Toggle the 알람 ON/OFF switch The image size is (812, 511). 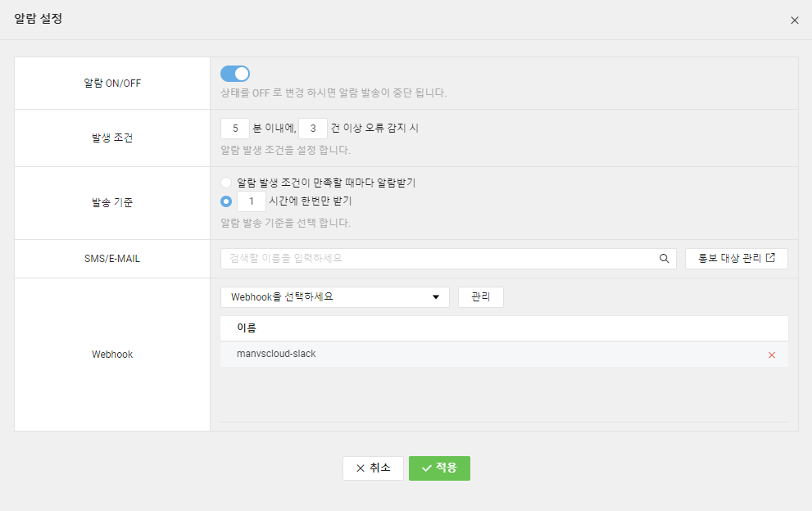[x=235, y=74]
